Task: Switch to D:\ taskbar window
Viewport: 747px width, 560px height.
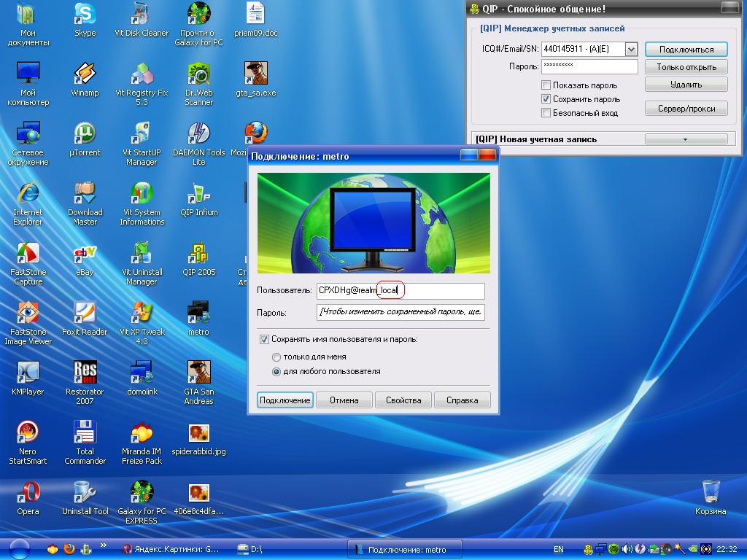Action: pyautogui.click(x=250, y=549)
